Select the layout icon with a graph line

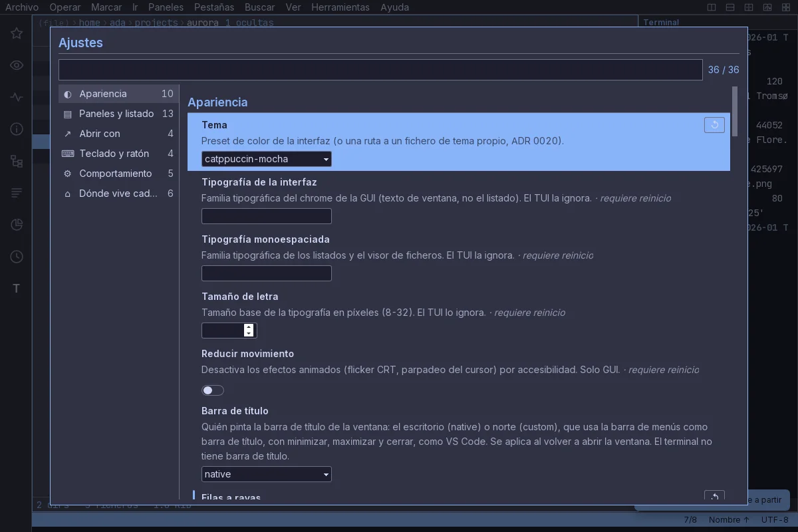pyautogui.click(x=767, y=7)
